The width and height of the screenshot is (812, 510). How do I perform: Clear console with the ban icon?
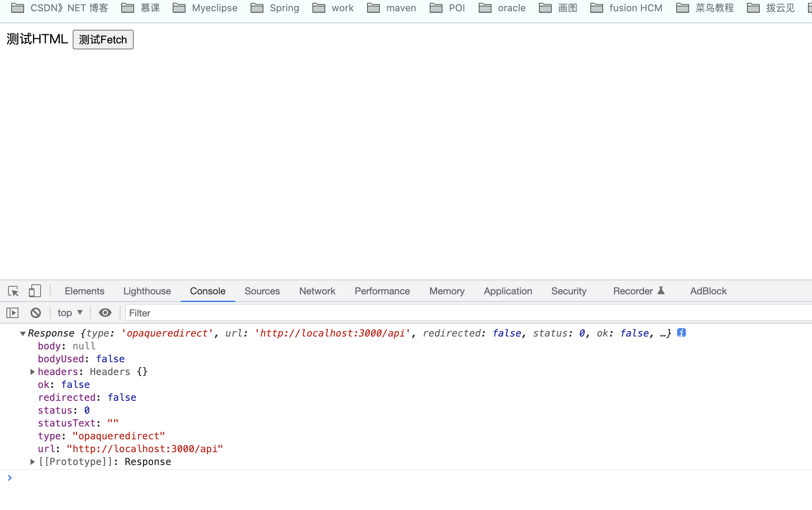(36, 313)
